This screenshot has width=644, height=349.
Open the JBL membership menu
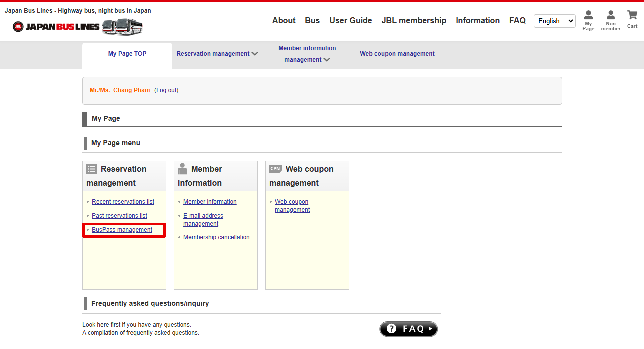(414, 20)
